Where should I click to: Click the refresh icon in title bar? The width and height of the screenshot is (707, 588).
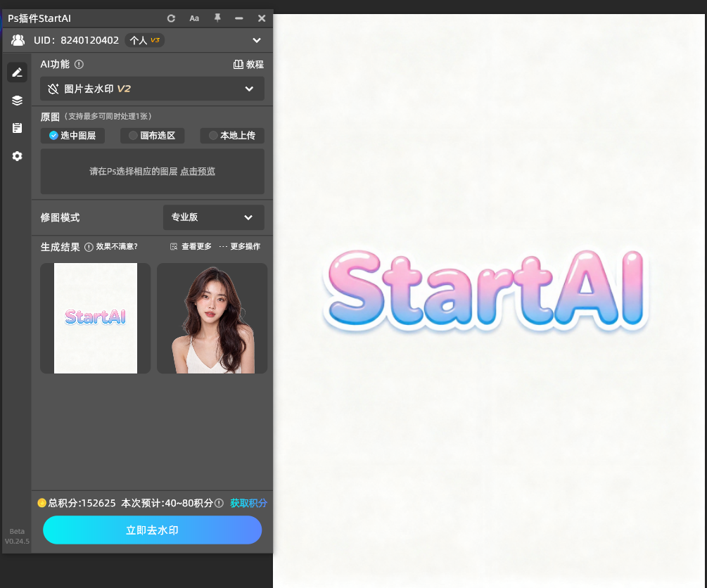171,18
